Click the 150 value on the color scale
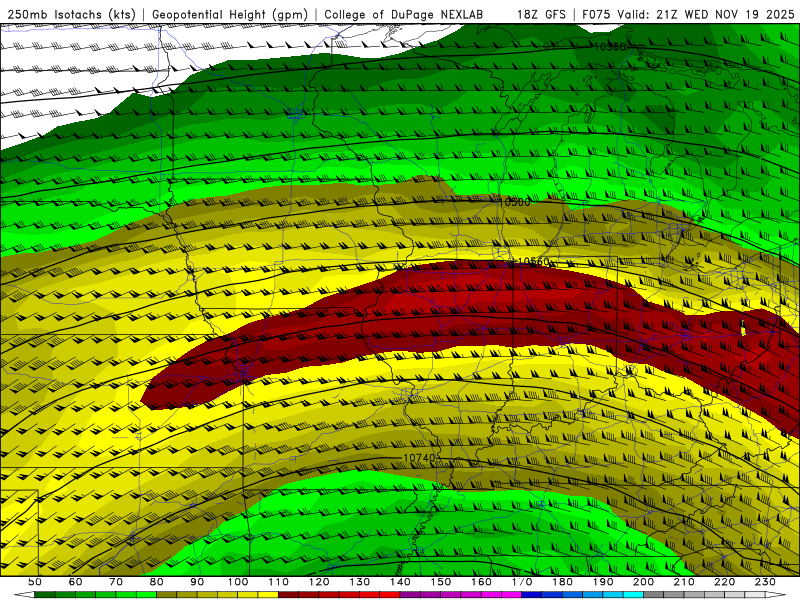Image resolution: width=800 pixels, height=600 pixels. [441, 582]
